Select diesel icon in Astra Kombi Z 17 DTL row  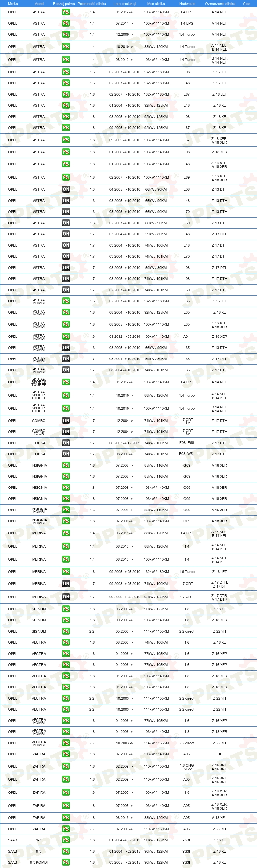click(66, 358)
